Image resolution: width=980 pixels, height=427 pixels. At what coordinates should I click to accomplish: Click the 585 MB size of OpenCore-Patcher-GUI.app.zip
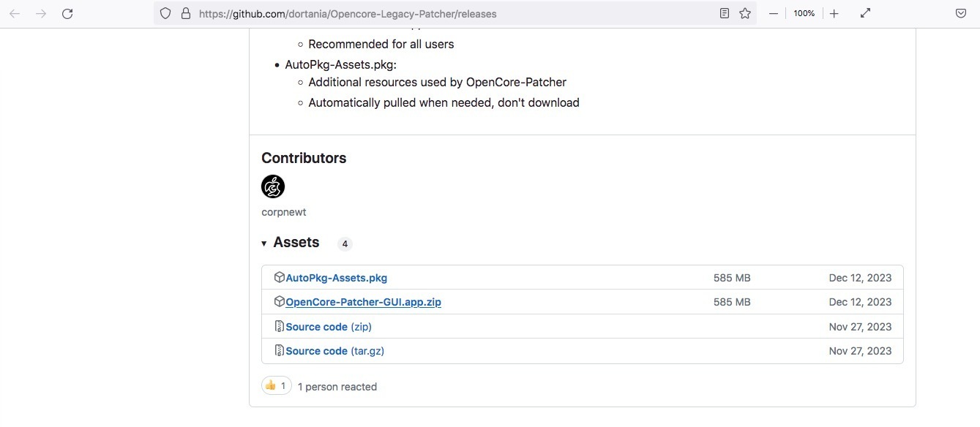click(x=732, y=302)
